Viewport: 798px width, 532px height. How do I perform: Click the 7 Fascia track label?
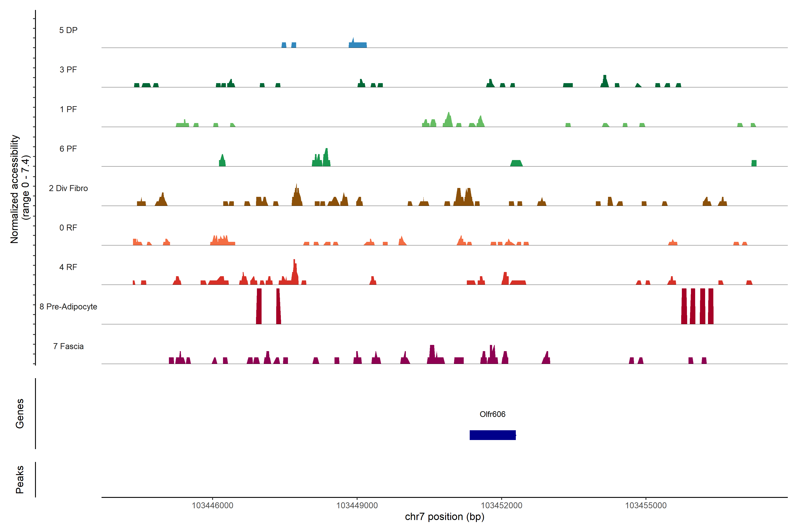68,346
